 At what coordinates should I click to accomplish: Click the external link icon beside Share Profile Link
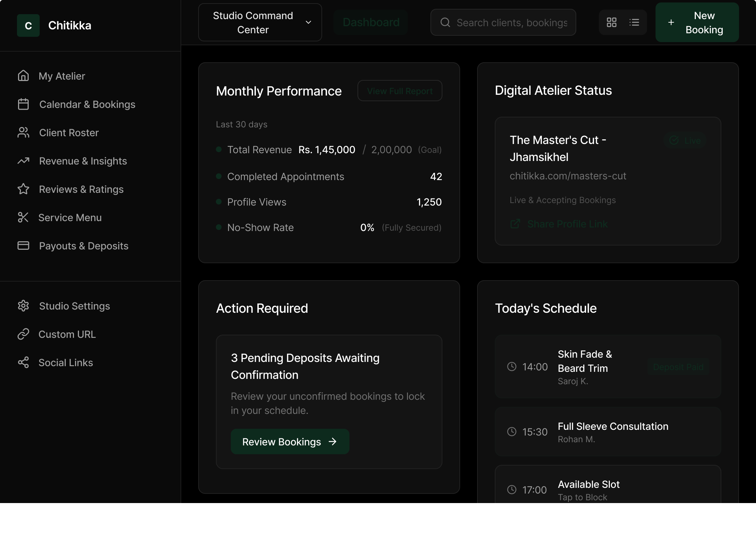click(515, 224)
